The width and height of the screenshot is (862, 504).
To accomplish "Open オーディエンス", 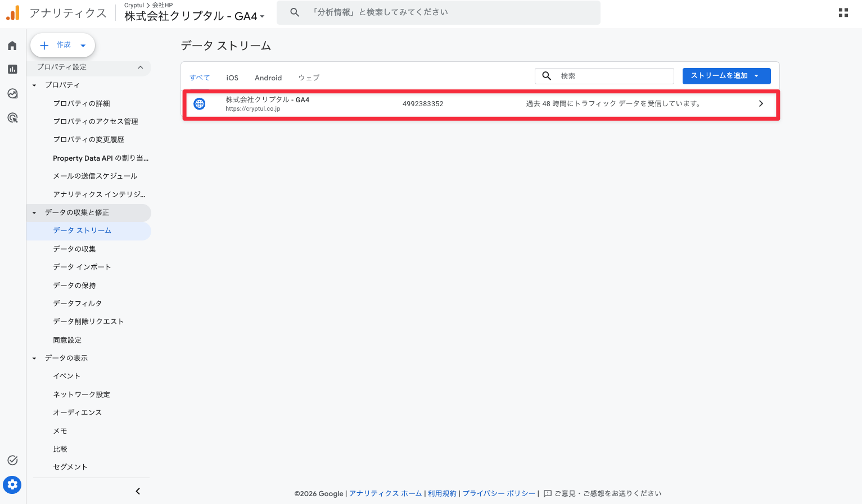I will (x=78, y=412).
